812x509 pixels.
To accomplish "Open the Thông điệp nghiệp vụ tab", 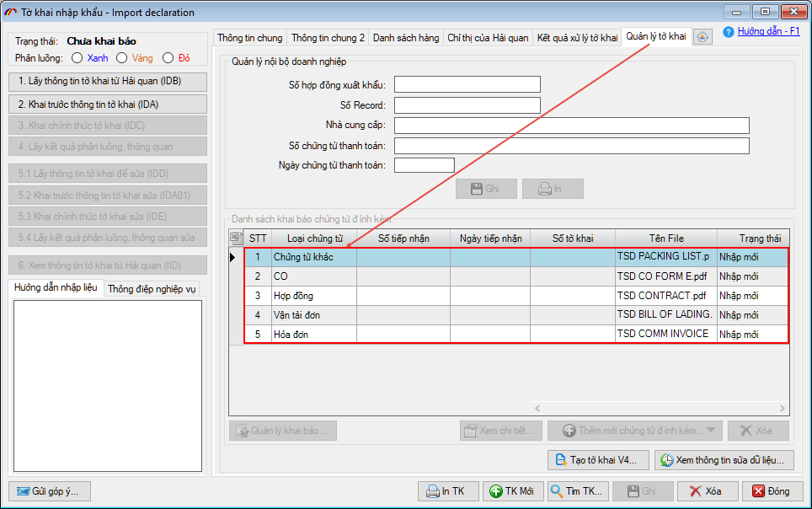I will tap(152, 289).
